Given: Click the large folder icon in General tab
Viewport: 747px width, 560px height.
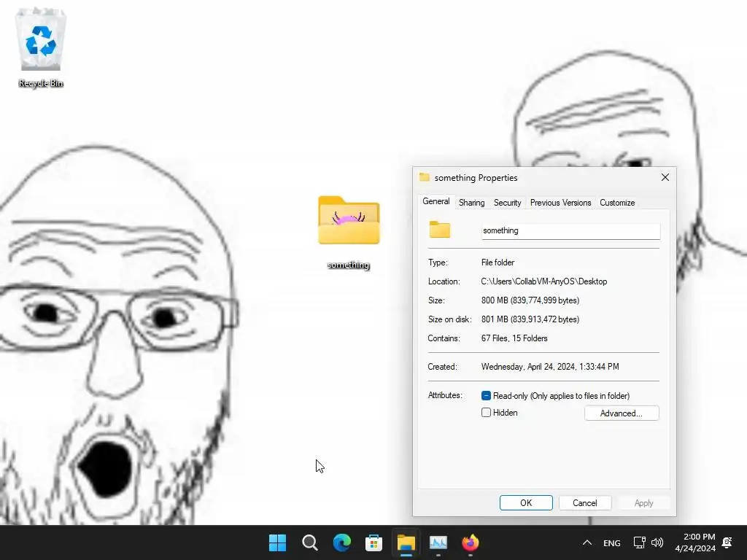Looking at the screenshot, I should (x=439, y=229).
